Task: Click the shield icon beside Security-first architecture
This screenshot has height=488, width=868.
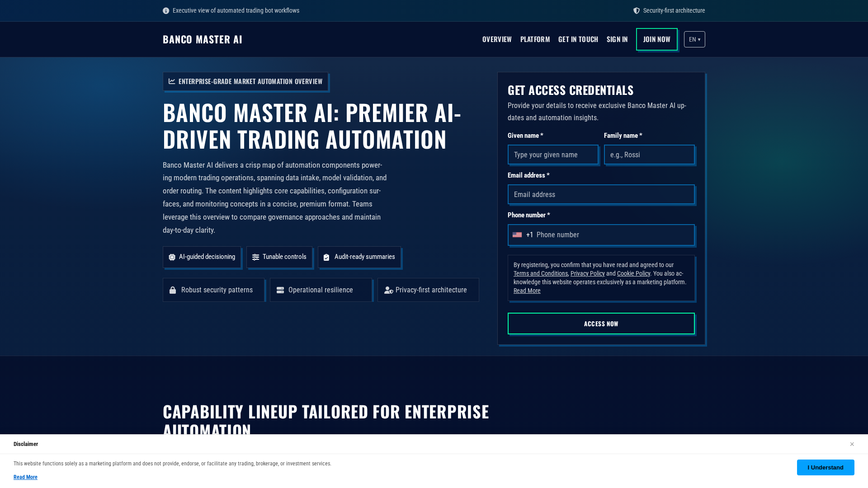Action: click(637, 11)
